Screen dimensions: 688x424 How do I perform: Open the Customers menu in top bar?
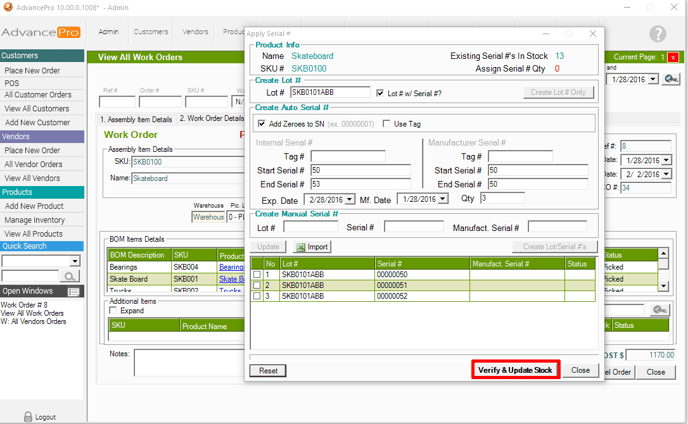coord(151,32)
